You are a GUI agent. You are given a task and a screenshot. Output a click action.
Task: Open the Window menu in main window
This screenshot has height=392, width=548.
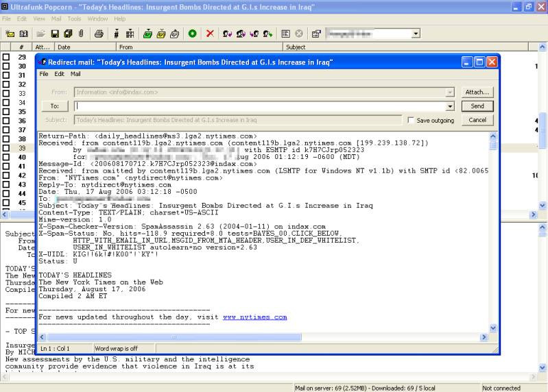97,19
